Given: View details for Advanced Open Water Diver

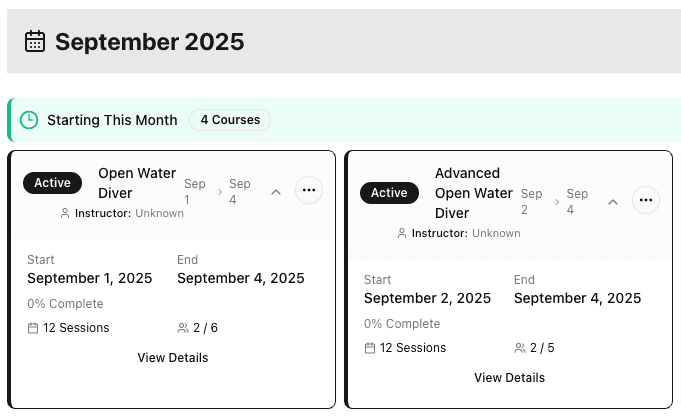Looking at the screenshot, I should click(509, 377).
